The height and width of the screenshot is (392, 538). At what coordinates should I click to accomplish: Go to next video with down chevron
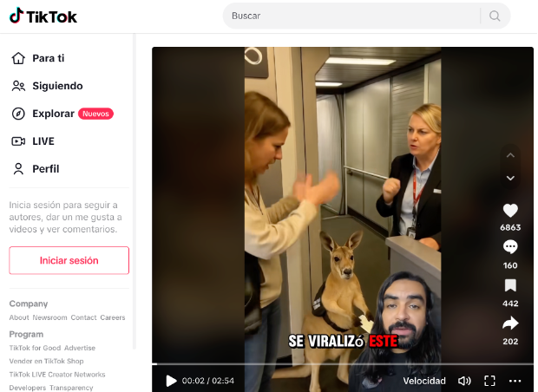(x=510, y=178)
